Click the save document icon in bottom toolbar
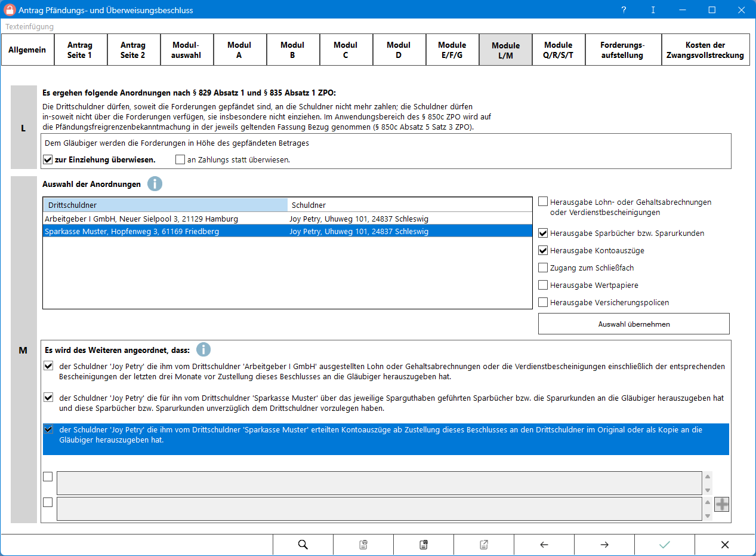The width and height of the screenshot is (756, 556). coord(424,545)
